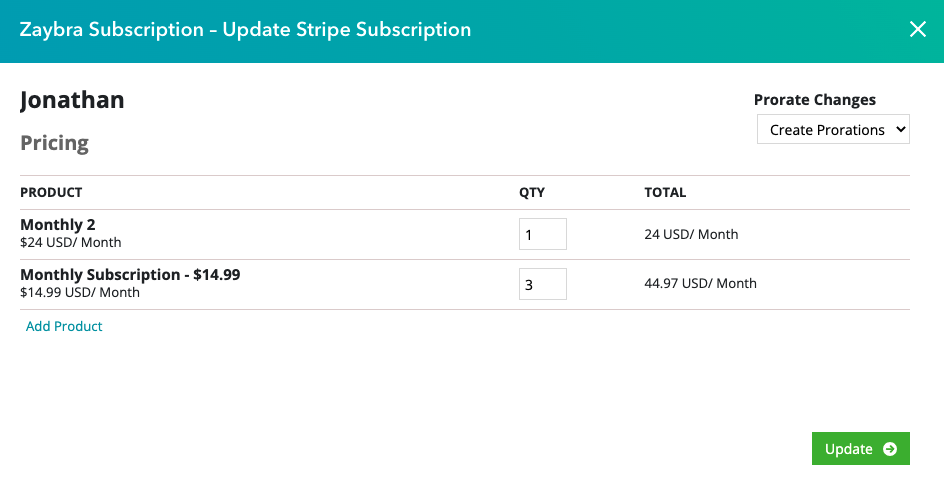The width and height of the screenshot is (944, 482).
Task: Open the Create Prorations dropdown
Action: pyautogui.click(x=833, y=129)
